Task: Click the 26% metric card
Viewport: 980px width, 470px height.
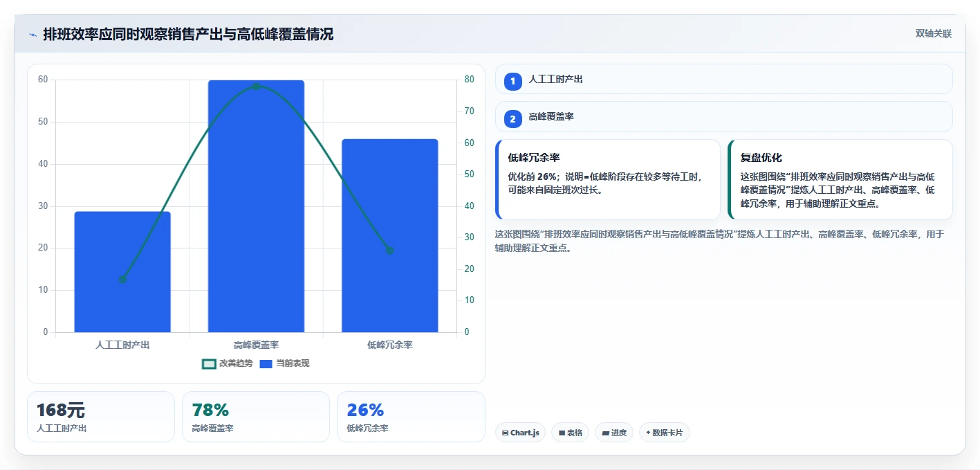Action: click(x=411, y=417)
